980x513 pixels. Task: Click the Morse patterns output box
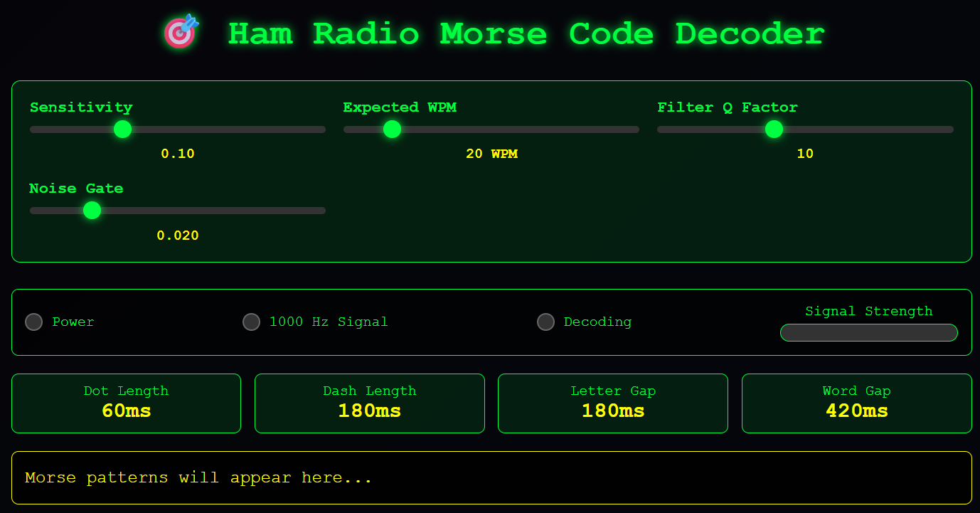coord(491,477)
